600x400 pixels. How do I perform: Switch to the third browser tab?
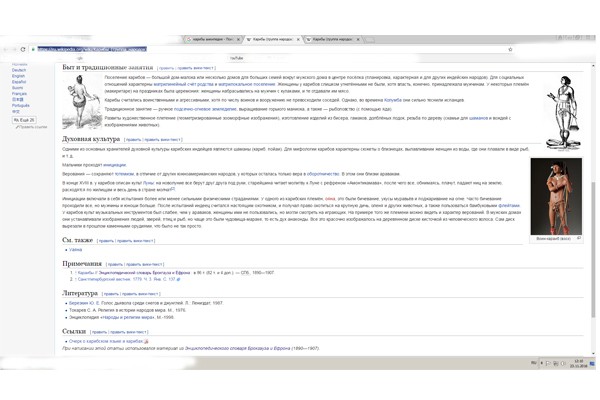332,40
